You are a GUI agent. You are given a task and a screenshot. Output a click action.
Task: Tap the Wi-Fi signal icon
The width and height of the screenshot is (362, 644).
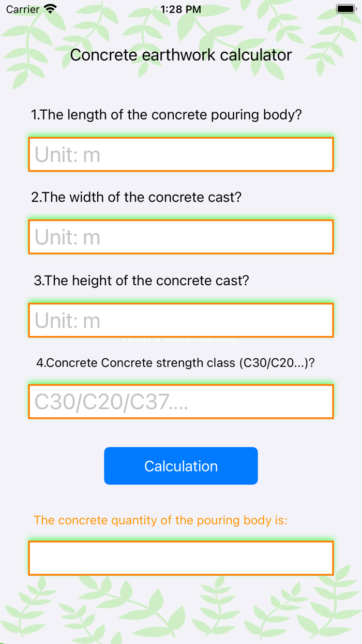(49, 8)
